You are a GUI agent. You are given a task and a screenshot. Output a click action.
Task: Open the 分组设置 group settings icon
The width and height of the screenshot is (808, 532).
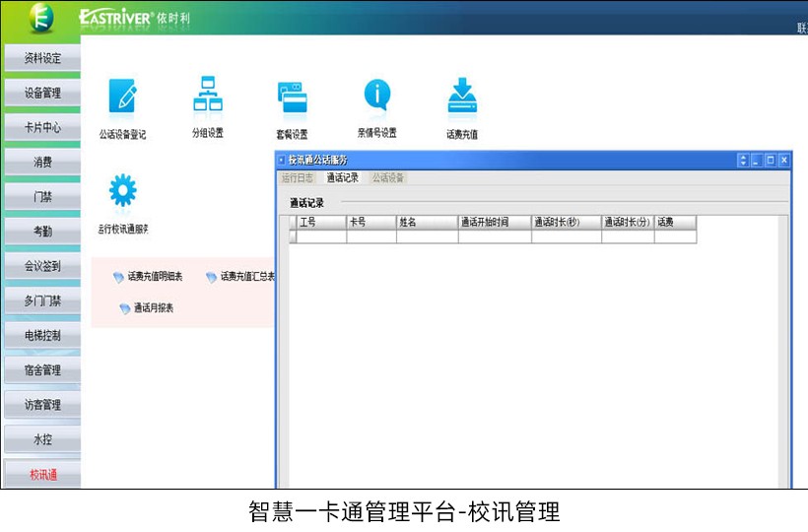click(x=207, y=95)
